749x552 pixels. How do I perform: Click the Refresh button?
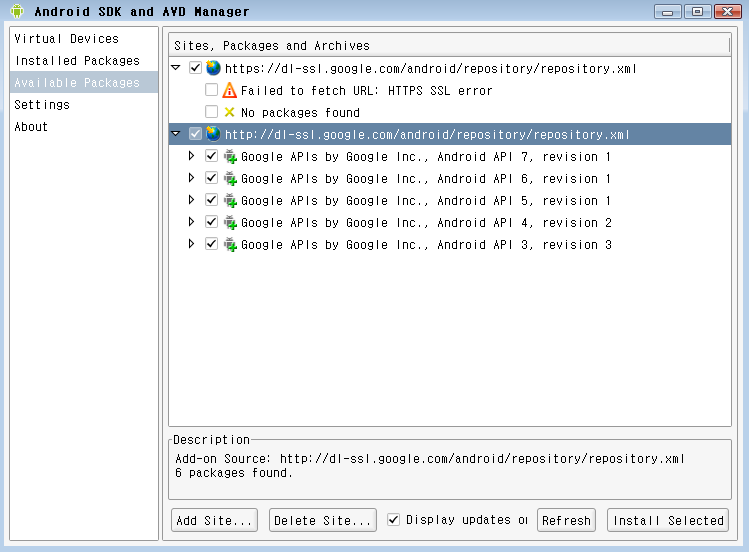pyautogui.click(x=566, y=520)
